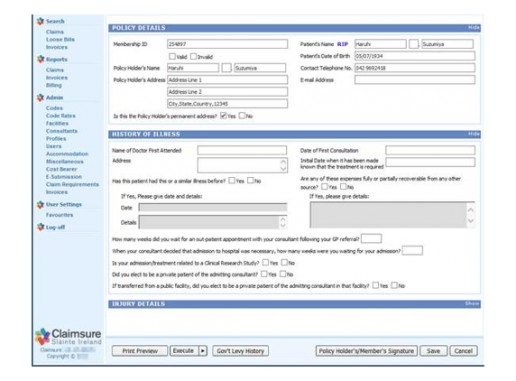
Task: Check Yes for Clinical Research Study
Action: tap(265, 263)
